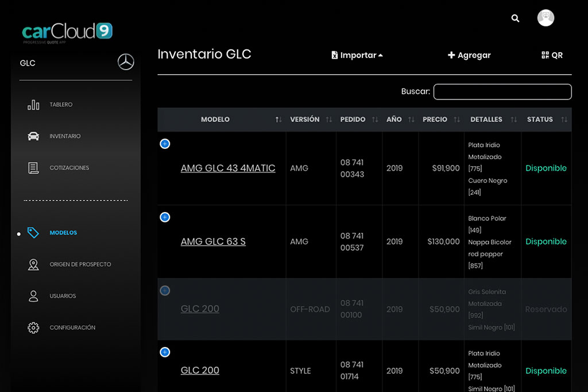Screen dimensions: 588x392
Task: Select Usuarios in the sidebar
Action: click(x=63, y=296)
